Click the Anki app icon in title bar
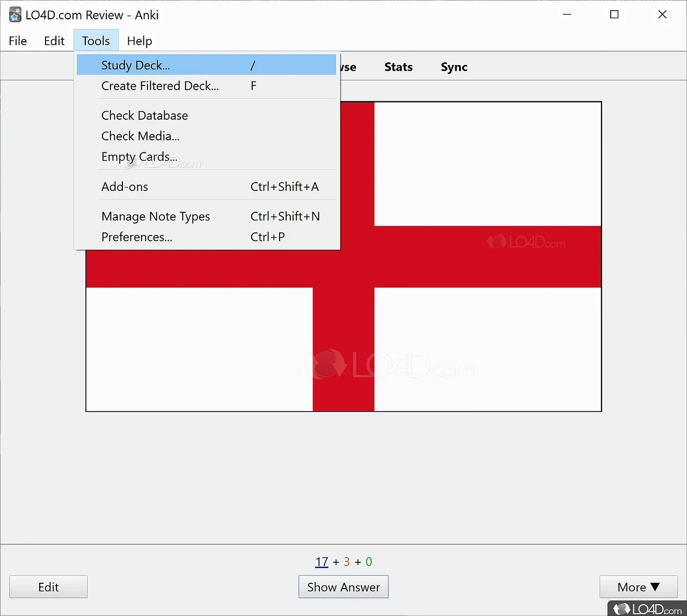687x616 pixels. coord(15,15)
